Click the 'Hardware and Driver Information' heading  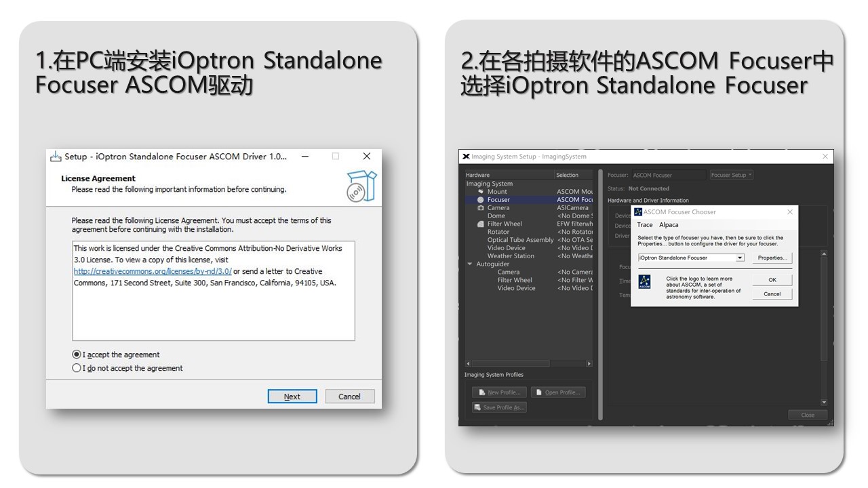(648, 201)
